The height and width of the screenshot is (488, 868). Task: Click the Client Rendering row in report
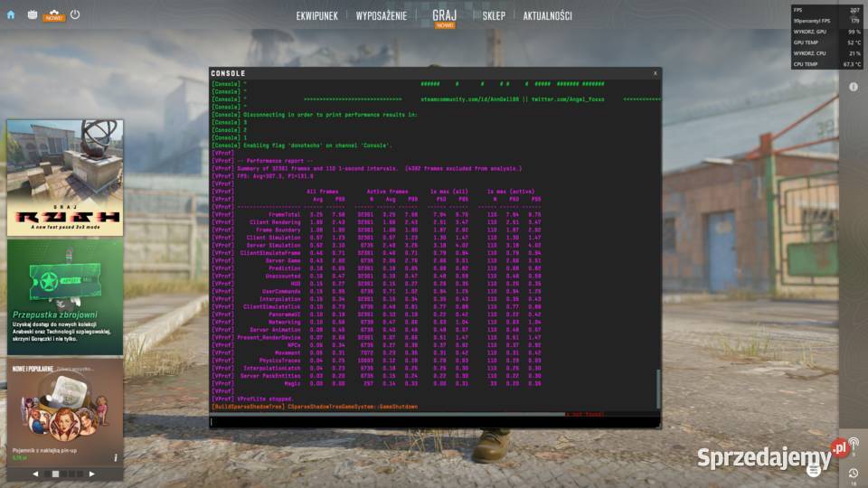click(x=376, y=222)
